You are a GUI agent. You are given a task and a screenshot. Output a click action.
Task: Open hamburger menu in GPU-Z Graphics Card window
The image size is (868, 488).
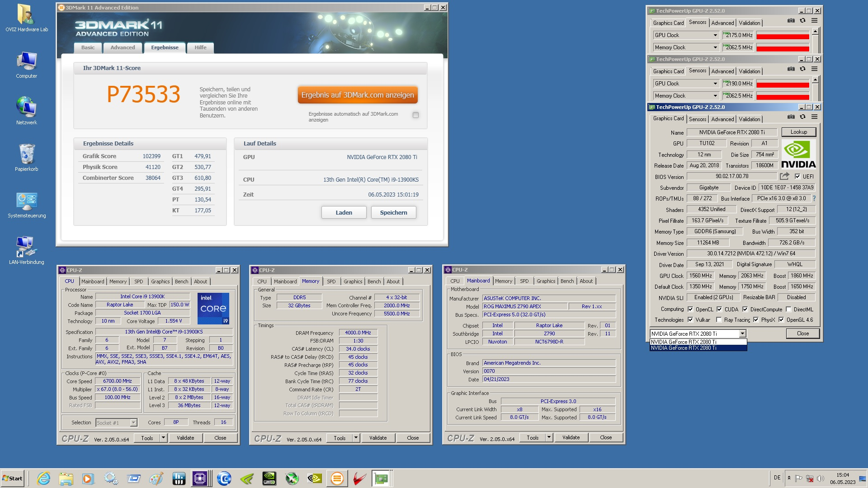[814, 117]
